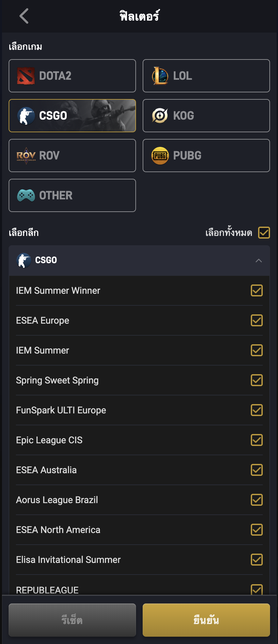Select the PUBG game icon
This screenshot has height=644, width=278.
point(160,156)
